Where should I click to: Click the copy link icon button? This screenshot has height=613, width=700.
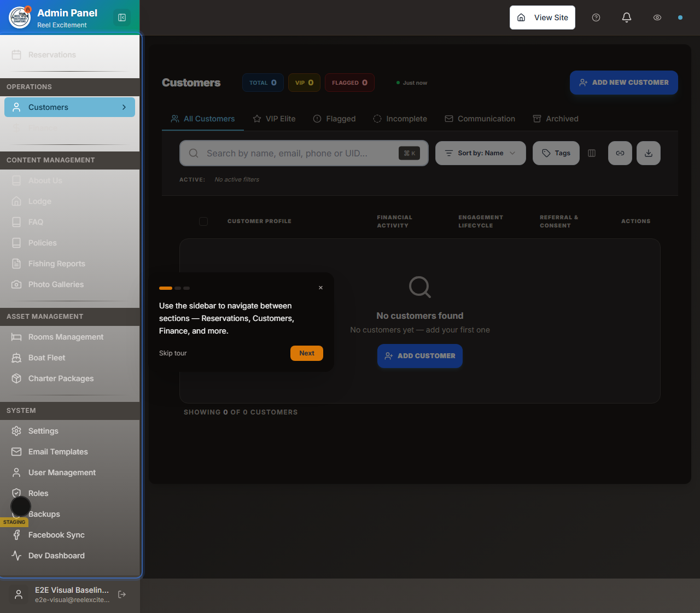point(620,153)
